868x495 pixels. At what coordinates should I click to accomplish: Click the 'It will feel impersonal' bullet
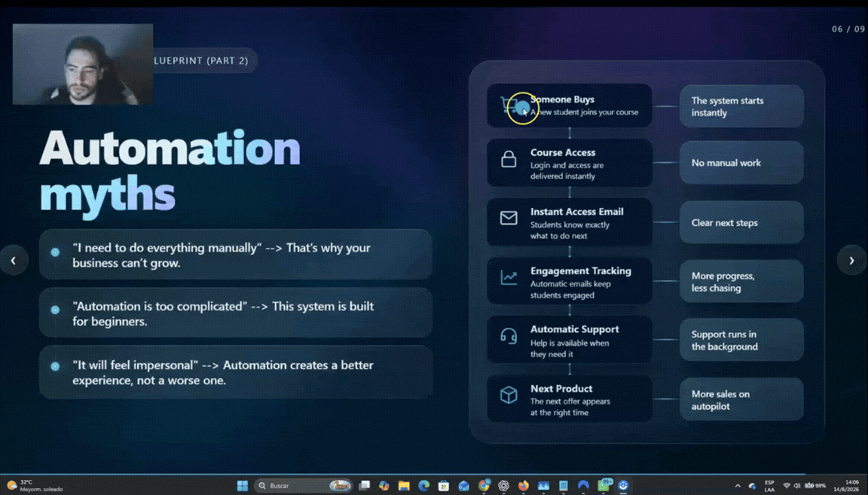[x=236, y=372]
